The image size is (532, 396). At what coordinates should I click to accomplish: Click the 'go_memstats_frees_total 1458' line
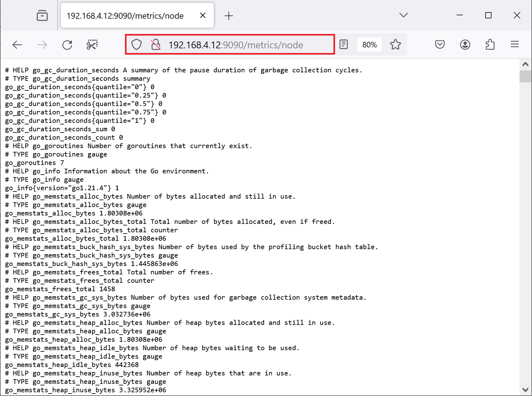click(x=60, y=289)
